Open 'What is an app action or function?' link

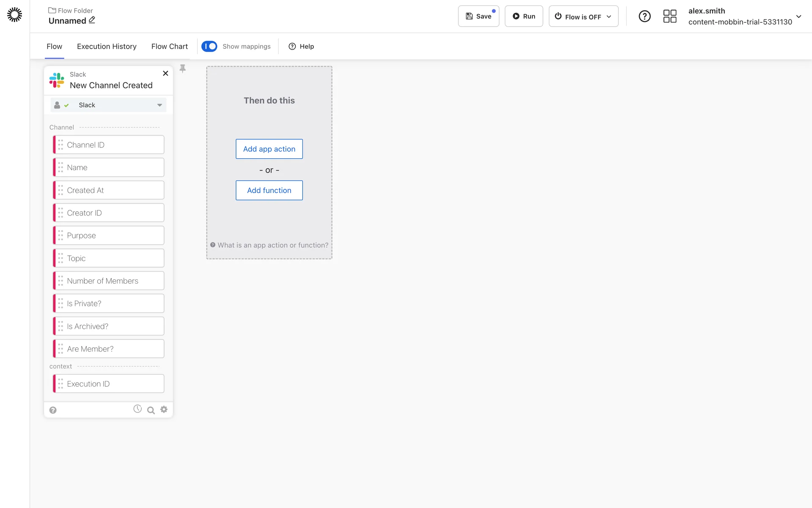(272, 245)
